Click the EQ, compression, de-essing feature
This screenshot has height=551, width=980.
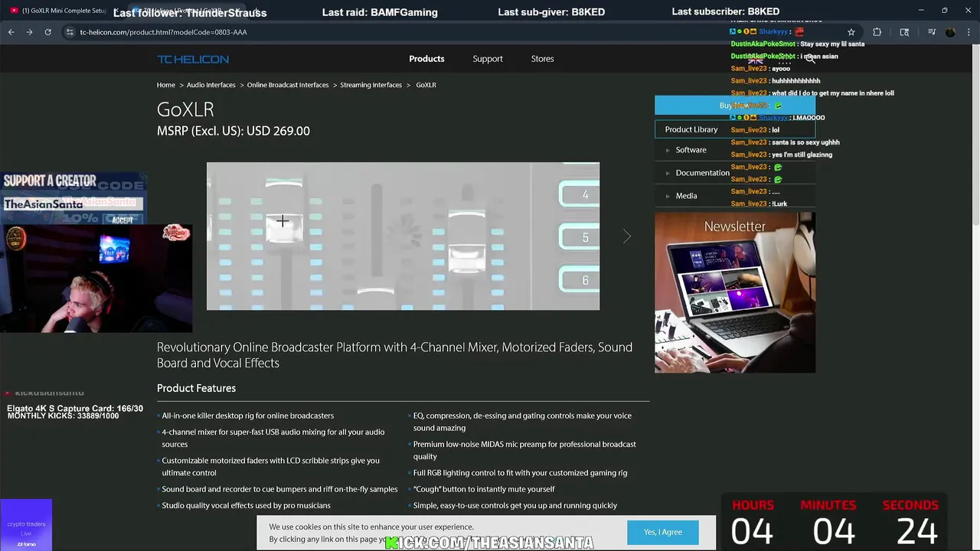coord(522,422)
